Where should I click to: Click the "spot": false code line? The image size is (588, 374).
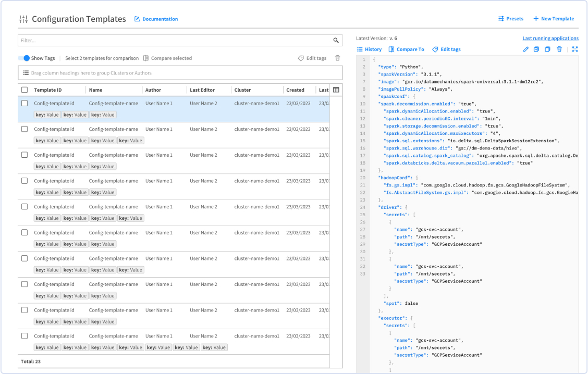tap(400, 303)
